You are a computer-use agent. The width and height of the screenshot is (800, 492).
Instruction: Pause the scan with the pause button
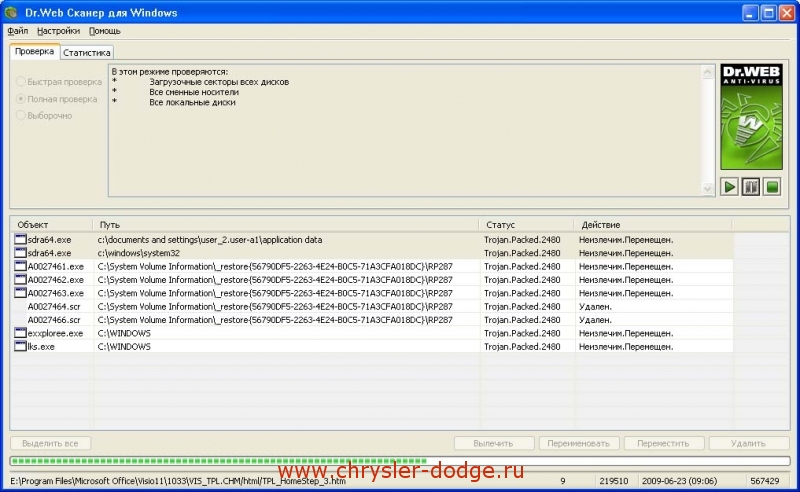[751, 187]
